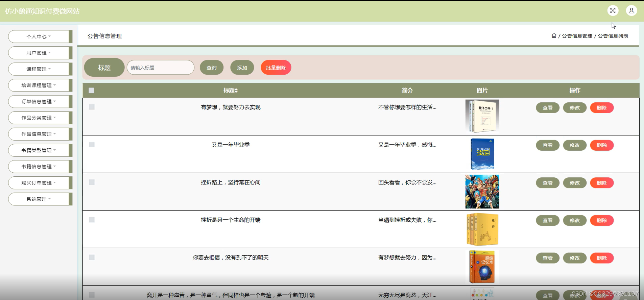Screen dimensions: 644x300
Task: Open the user profile icon
Action: (x=631, y=11)
